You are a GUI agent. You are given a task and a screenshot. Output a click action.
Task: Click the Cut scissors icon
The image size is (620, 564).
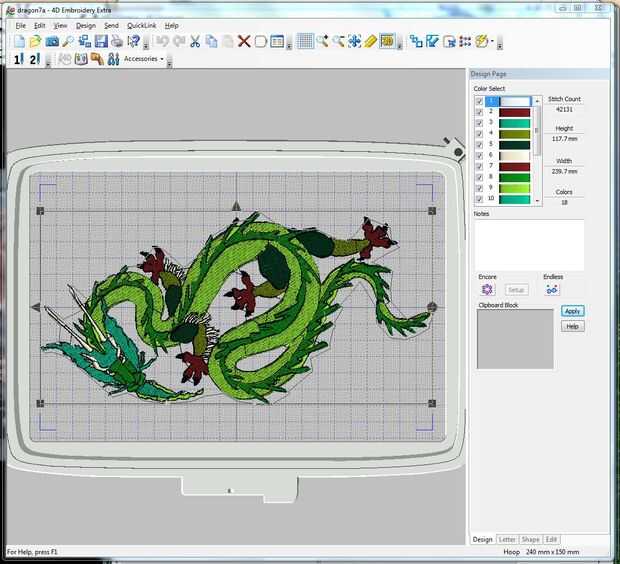[x=195, y=41]
